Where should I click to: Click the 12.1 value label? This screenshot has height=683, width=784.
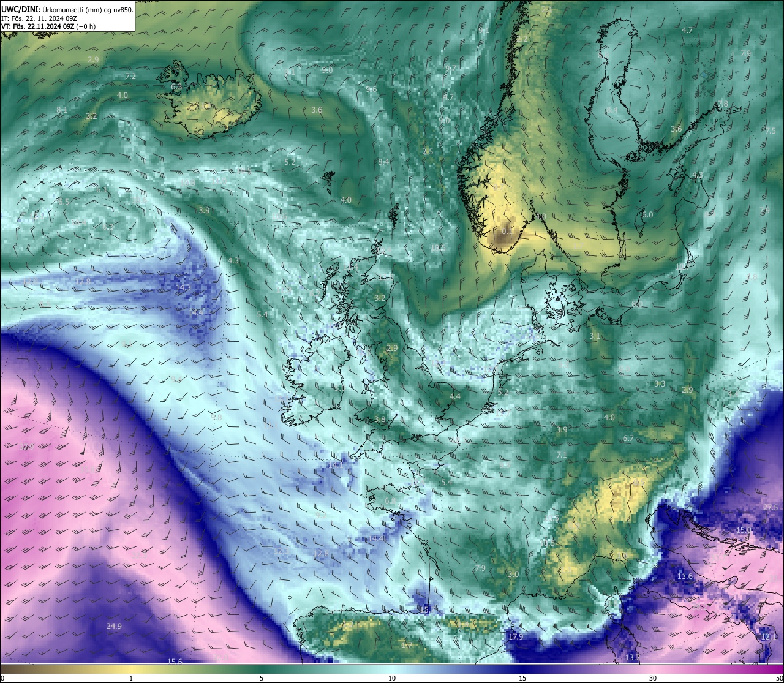[x=769, y=636]
